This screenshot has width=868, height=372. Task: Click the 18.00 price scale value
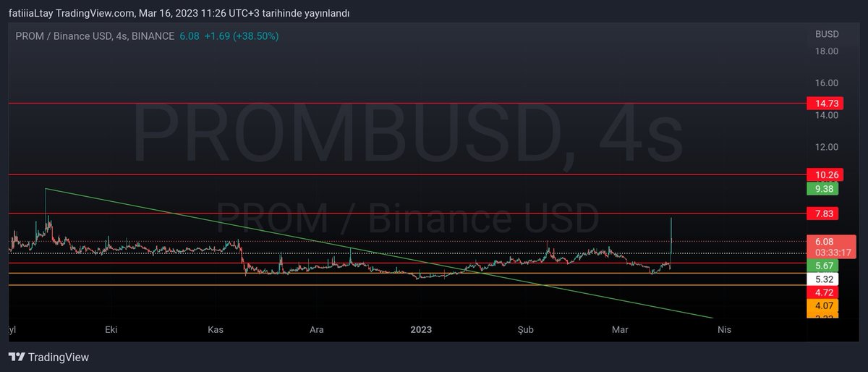(826, 51)
